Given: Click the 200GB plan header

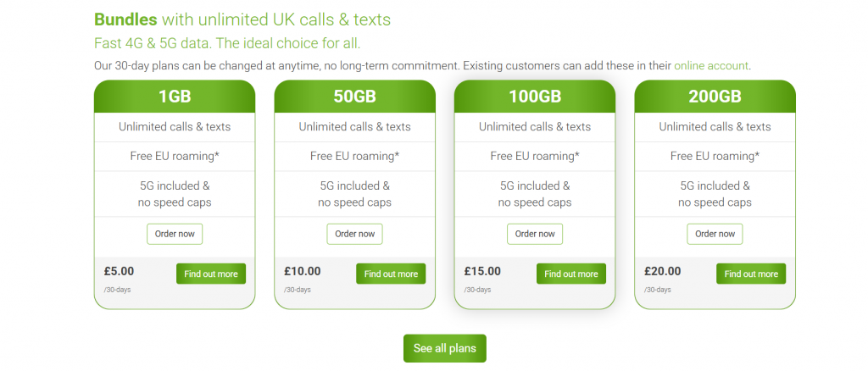Looking at the screenshot, I should pyautogui.click(x=715, y=97).
